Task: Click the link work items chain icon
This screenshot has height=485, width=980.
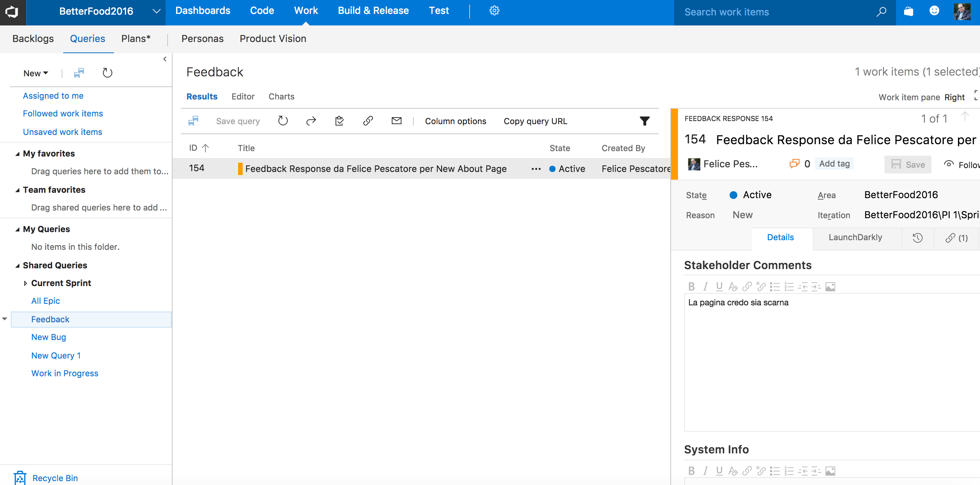Action: pos(368,121)
